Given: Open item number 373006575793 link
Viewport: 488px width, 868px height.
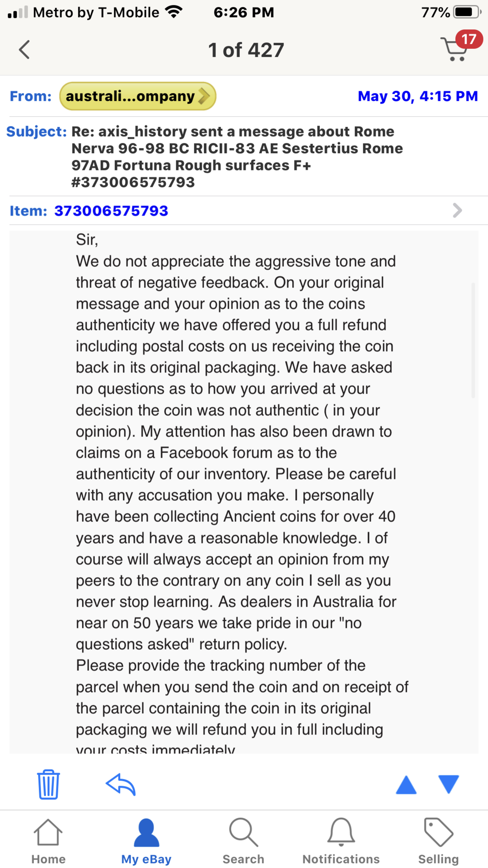Looking at the screenshot, I should pos(111,211).
